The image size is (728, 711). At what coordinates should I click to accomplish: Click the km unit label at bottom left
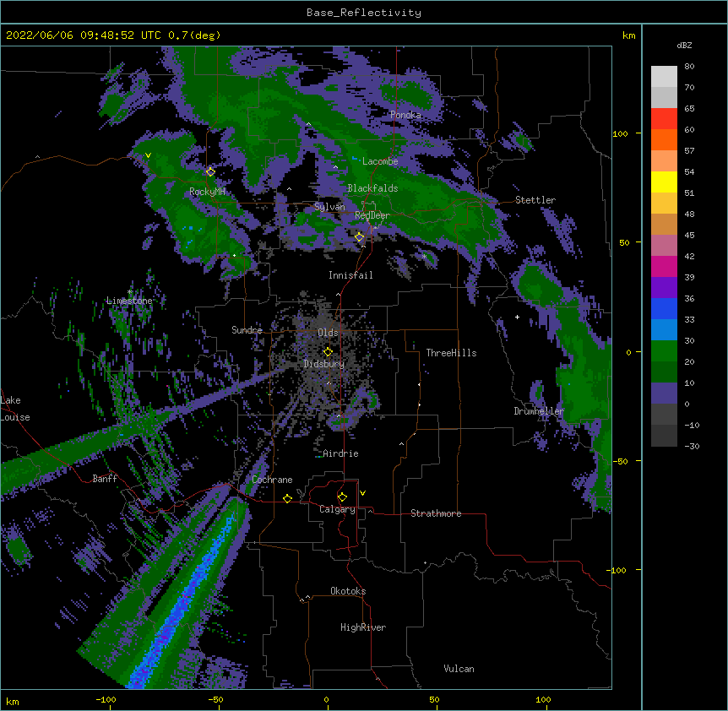(13, 702)
